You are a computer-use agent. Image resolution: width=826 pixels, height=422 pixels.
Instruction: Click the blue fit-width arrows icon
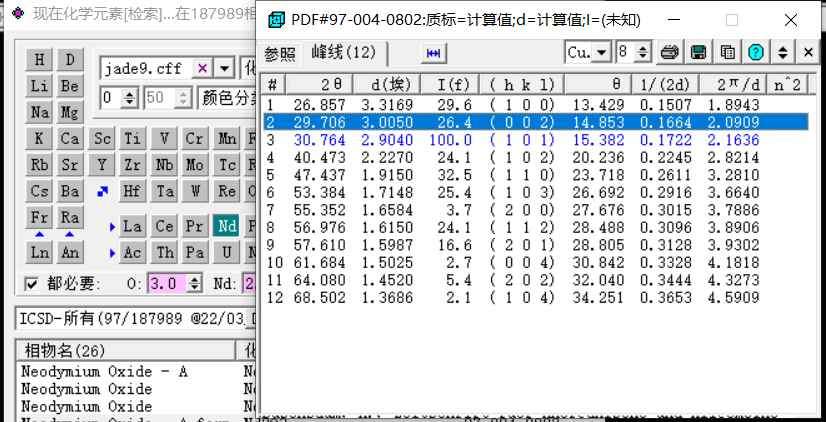[x=434, y=53]
